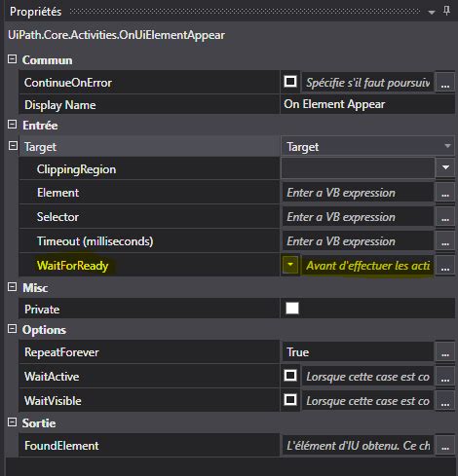Screen dimensions: 458x476
Task: Open expression editor for ContinueOnError
Action: (x=445, y=83)
